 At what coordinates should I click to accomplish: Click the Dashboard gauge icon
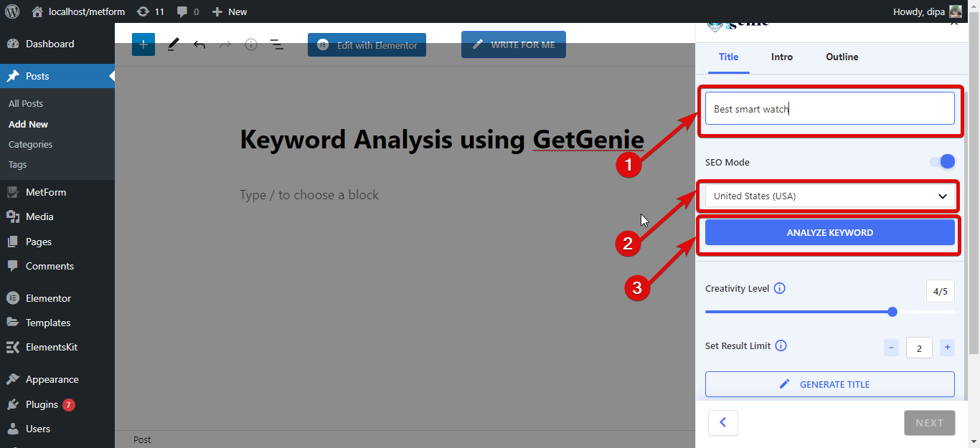13,44
